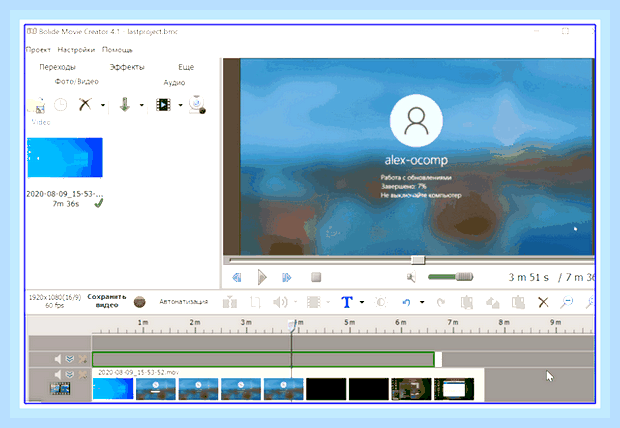Click the audio volume speaker icon in timeline toolbar

pyautogui.click(x=280, y=302)
